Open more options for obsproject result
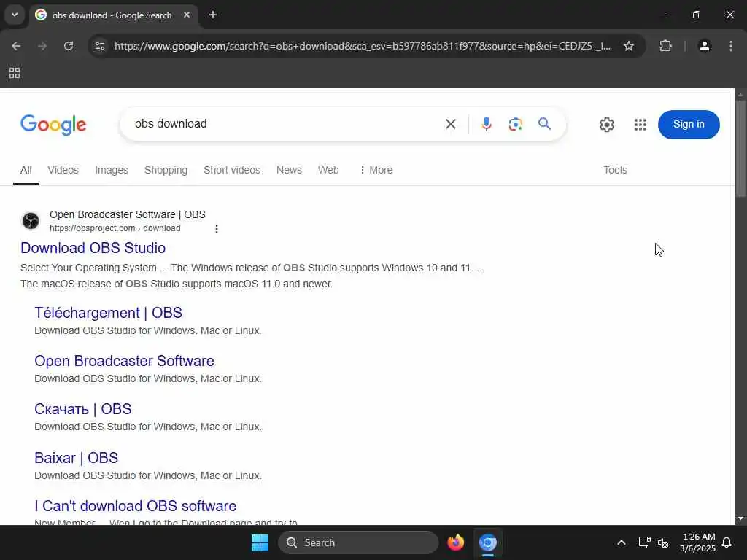The width and height of the screenshot is (747, 560). (x=216, y=229)
